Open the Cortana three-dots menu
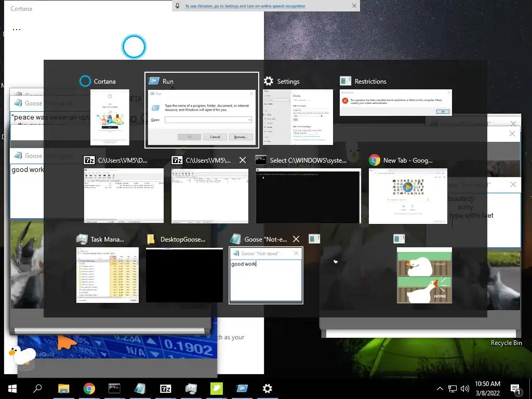 pyautogui.click(x=17, y=30)
